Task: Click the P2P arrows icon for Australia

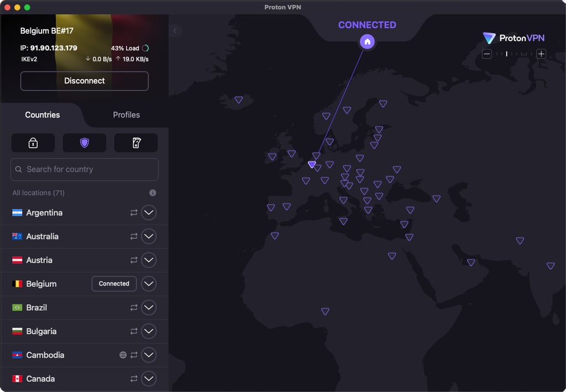Action: click(x=134, y=237)
